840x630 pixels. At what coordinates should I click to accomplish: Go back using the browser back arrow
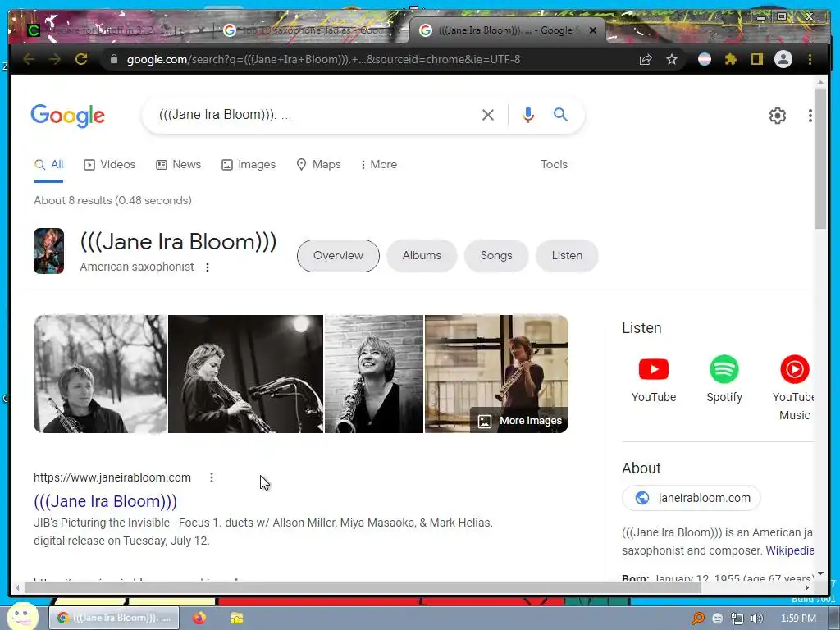pyautogui.click(x=29, y=59)
